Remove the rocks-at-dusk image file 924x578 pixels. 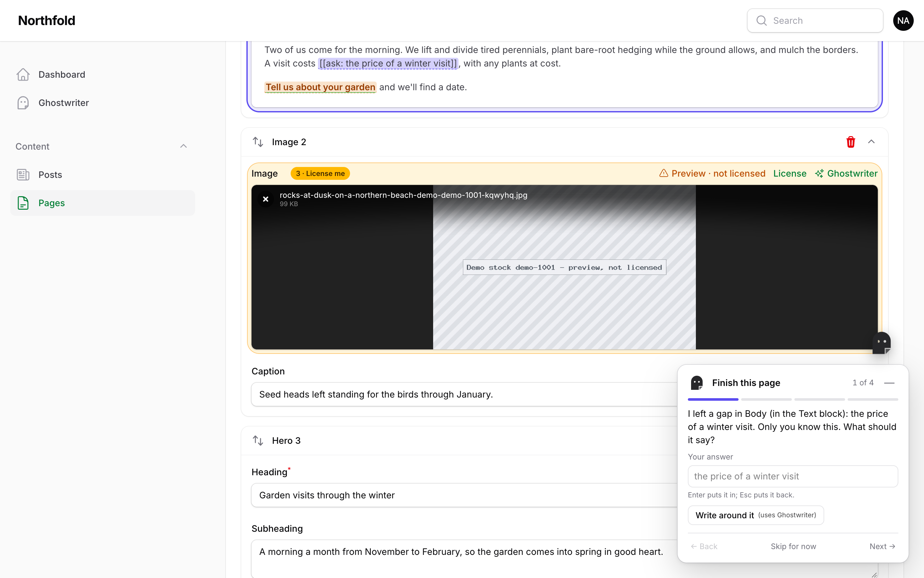266,199
